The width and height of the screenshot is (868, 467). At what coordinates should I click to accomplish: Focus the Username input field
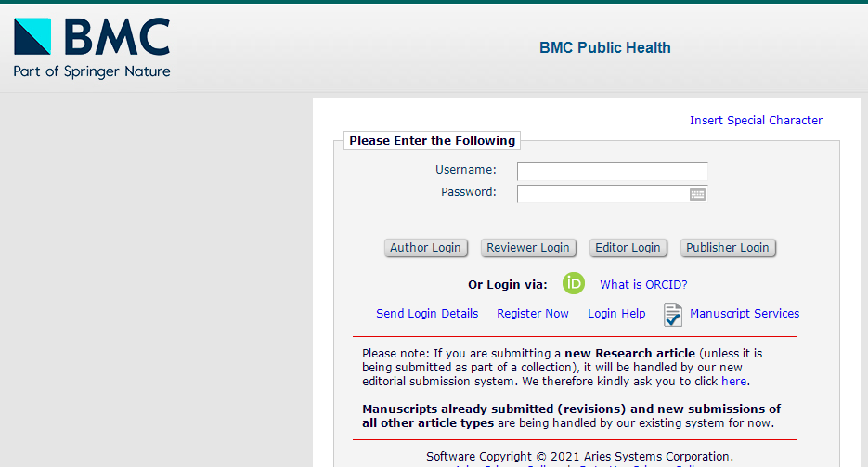tap(612, 171)
